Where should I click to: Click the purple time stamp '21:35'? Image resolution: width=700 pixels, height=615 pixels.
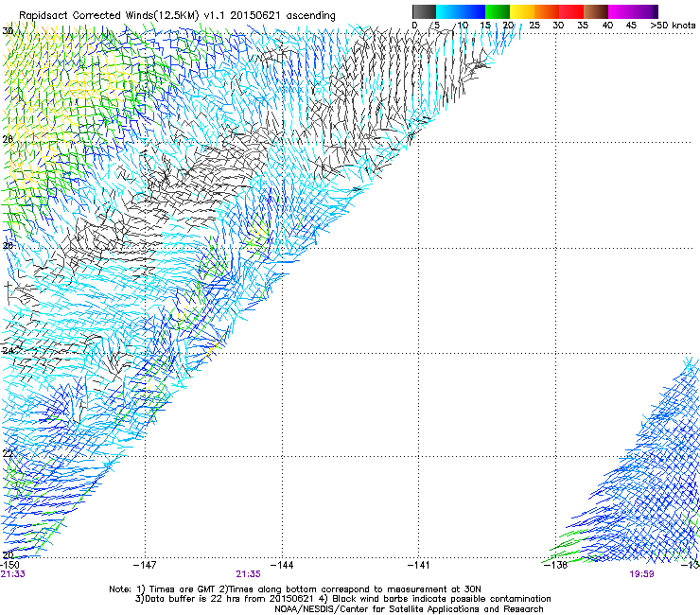[248, 574]
